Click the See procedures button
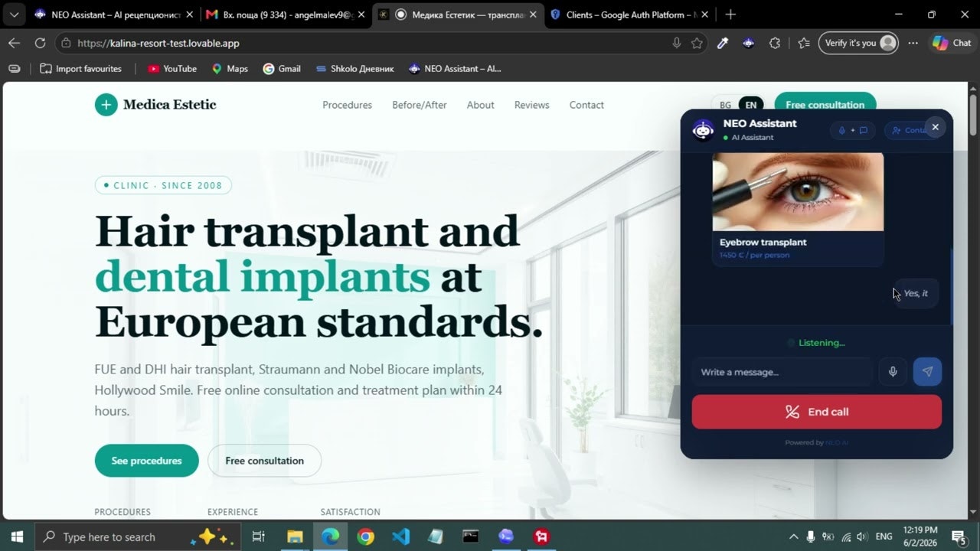 (146, 461)
